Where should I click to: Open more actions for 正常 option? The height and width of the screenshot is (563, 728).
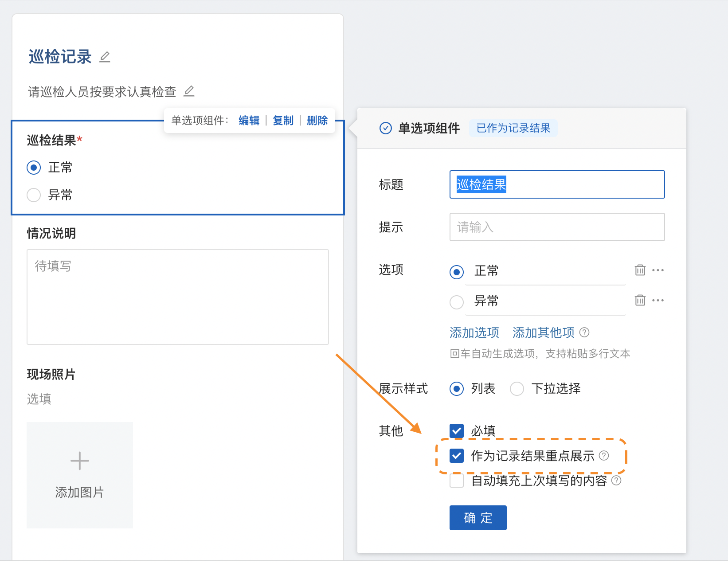tap(658, 270)
